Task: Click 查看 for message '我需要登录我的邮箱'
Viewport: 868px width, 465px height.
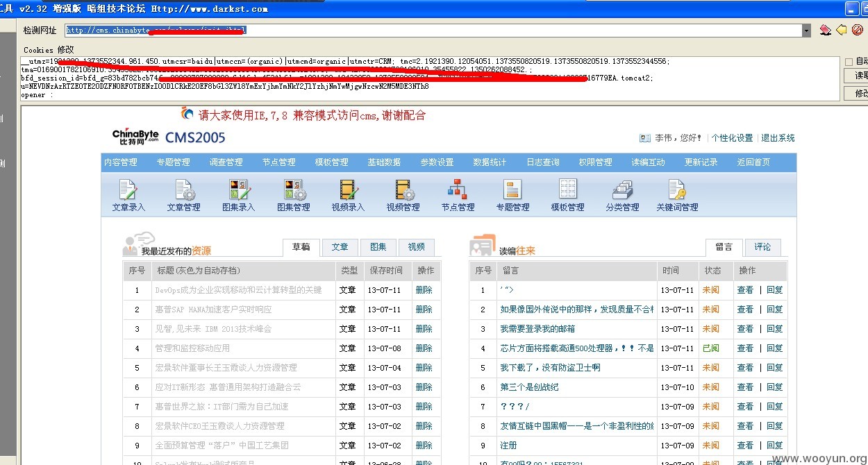Action: pyautogui.click(x=745, y=329)
